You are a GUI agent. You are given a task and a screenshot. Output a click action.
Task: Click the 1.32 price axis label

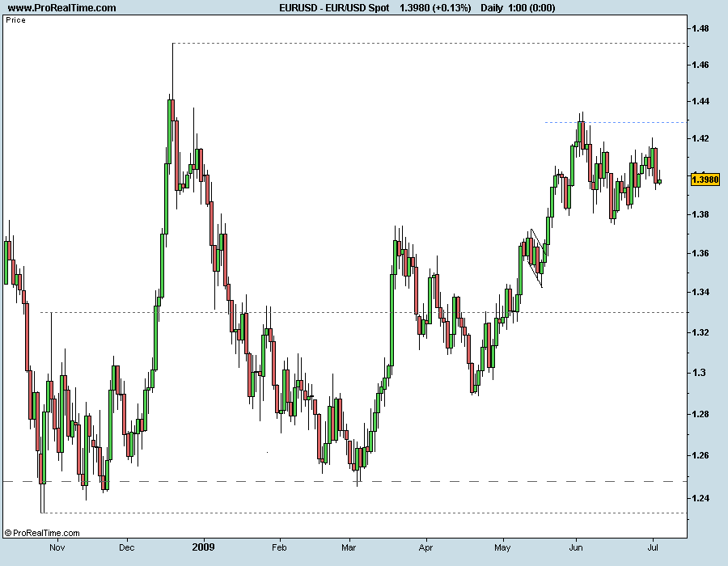click(700, 332)
